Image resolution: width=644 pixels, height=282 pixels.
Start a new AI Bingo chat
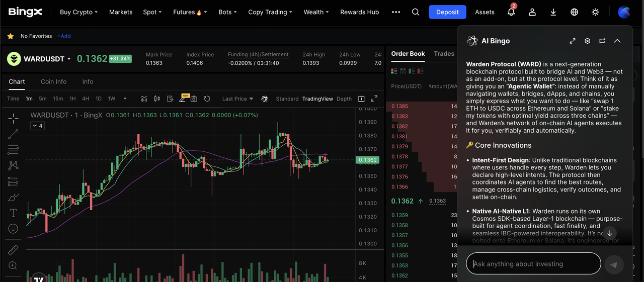(602, 41)
